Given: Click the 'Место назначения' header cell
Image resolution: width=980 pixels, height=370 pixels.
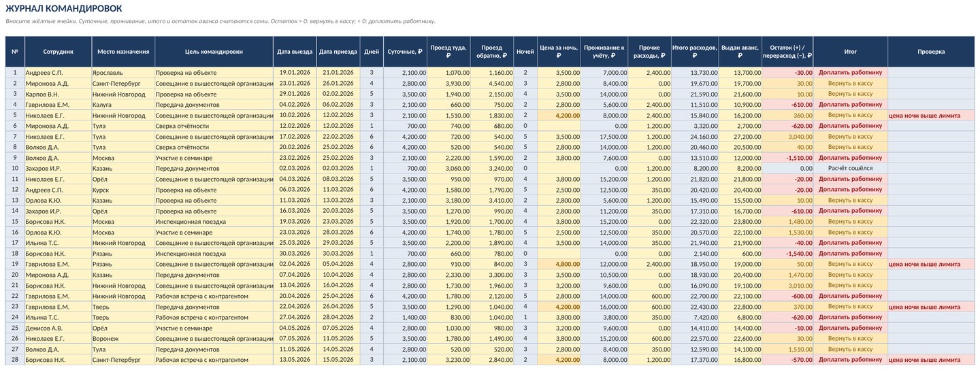Looking at the screenshot, I should pos(123,52).
